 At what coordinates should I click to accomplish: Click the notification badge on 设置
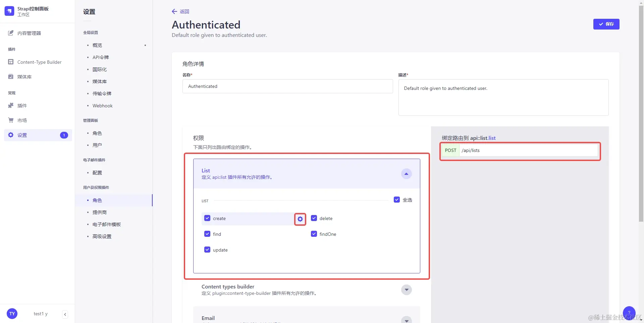tap(64, 135)
